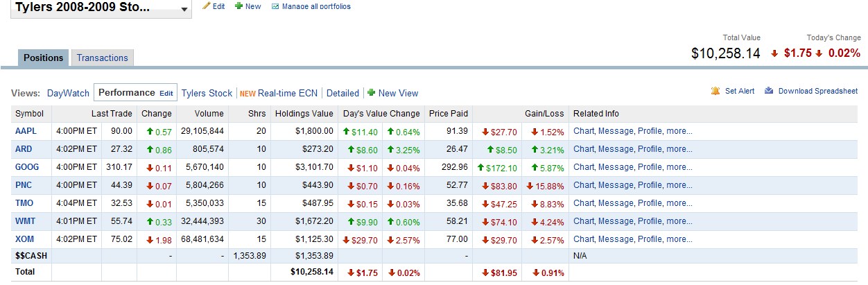Open the portfolio name dropdown
The width and height of the screenshot is (868, 285).
pyautogui.click(x=184, y=10)
